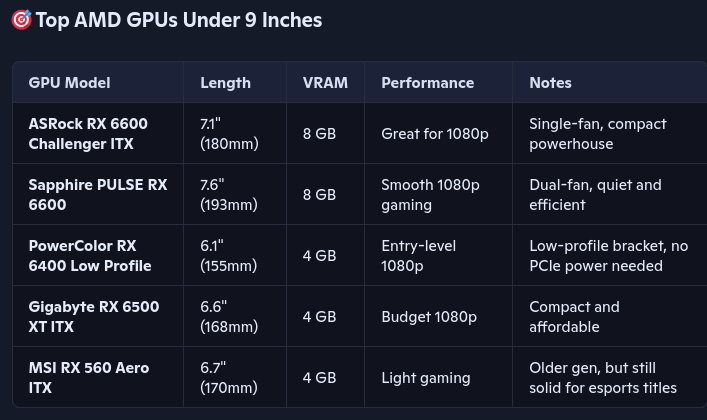The height and width of the screenshot is (420, 707).
Task: Click the Performance column header
Action: click(427, 83)
